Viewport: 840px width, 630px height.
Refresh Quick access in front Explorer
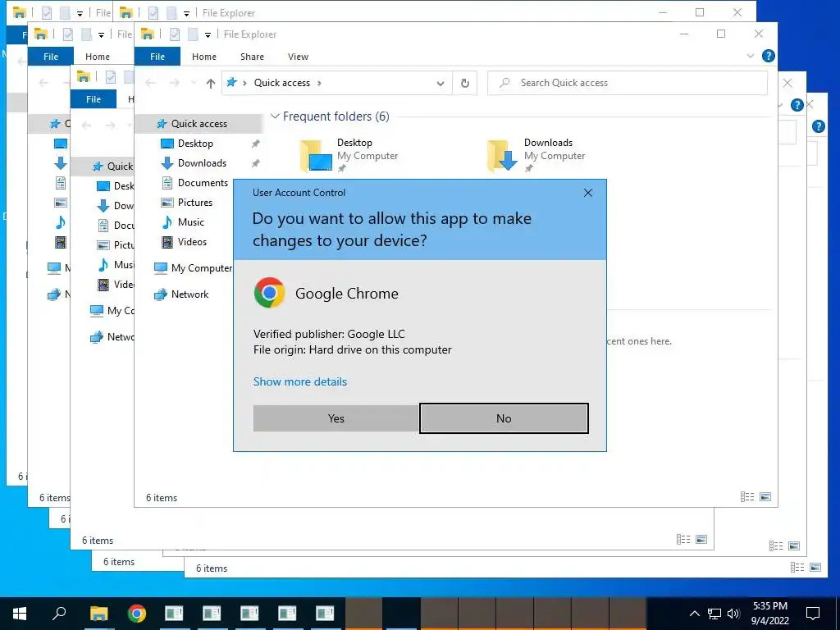point(465,83)
